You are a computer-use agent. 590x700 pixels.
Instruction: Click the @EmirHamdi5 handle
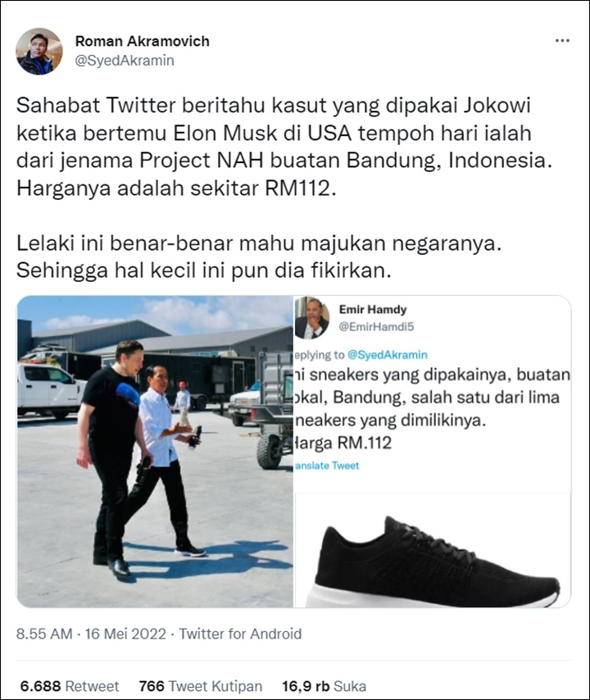(376, 327)
